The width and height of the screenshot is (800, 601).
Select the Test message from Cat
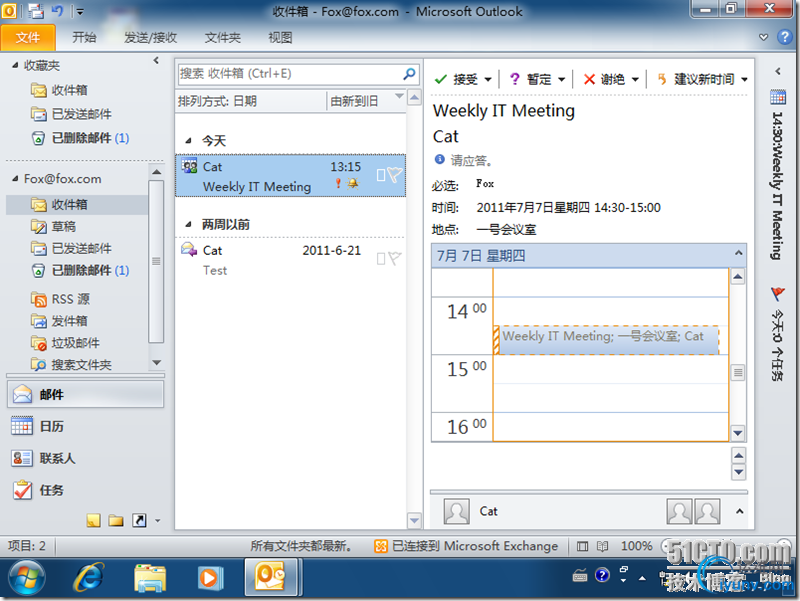click(x=290, y=260)
